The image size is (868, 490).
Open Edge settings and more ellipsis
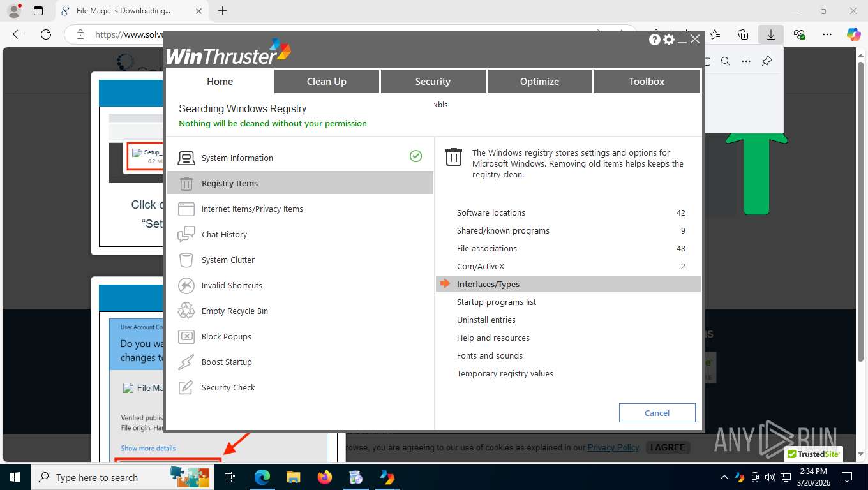[827, 34]
